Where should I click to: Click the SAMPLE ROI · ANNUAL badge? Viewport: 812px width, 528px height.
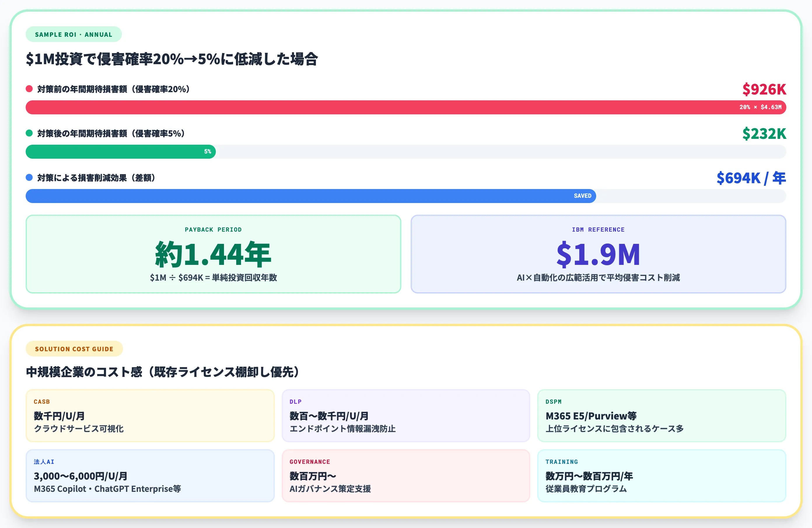pos(74,34)
